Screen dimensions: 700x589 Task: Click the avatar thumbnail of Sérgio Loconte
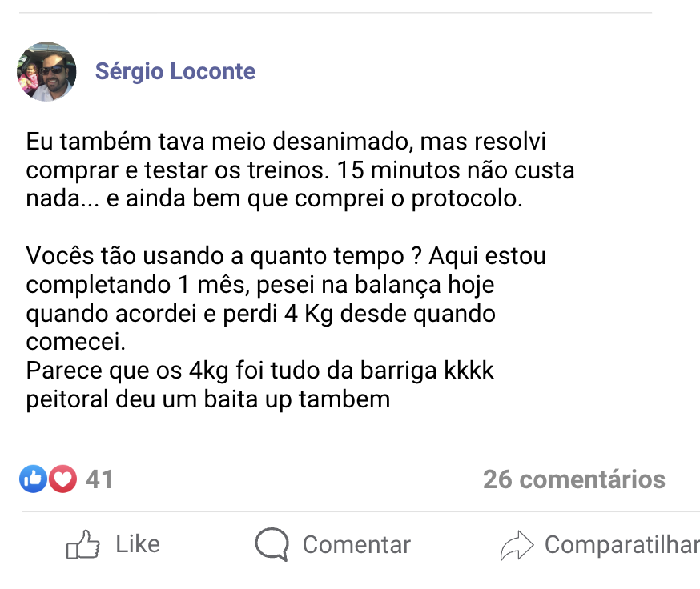[x=46, y=71]
